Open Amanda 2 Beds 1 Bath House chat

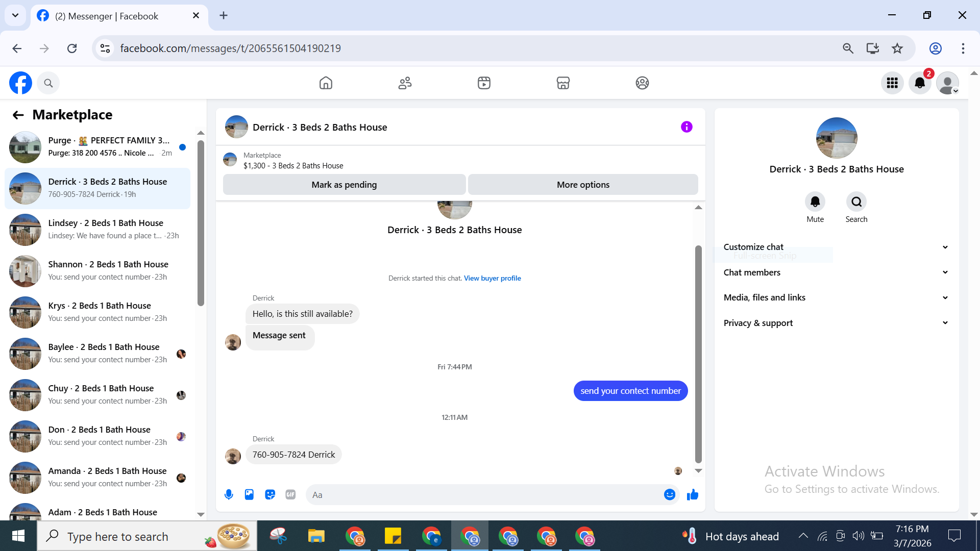(97, 478)
